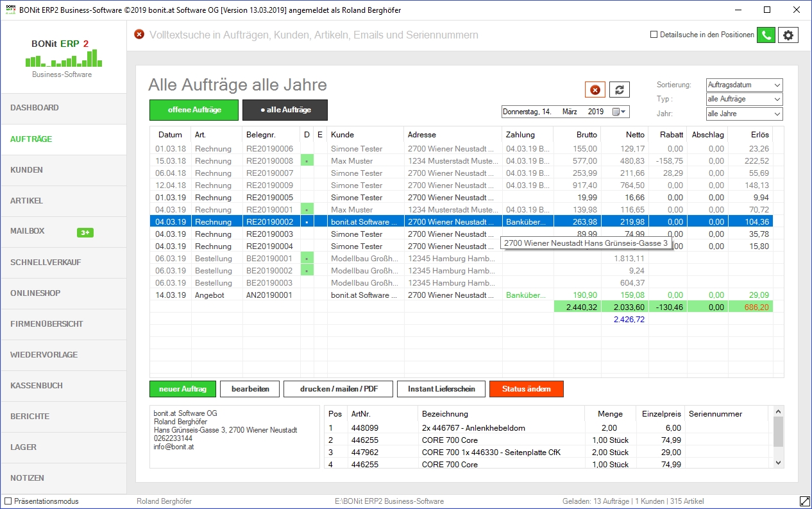Open Notizen in the sidebar
812x509 pixels.
pyautogui.click(x=63, y=478)
